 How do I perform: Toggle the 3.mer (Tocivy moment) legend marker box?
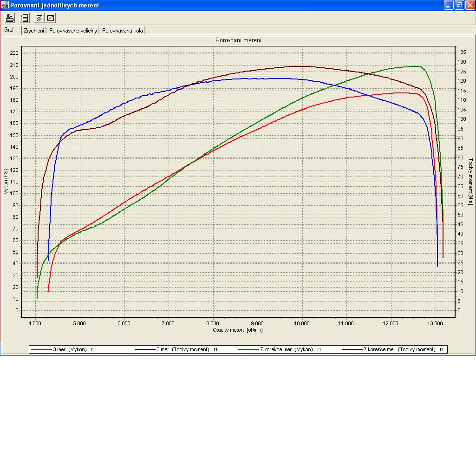(215, 349)
